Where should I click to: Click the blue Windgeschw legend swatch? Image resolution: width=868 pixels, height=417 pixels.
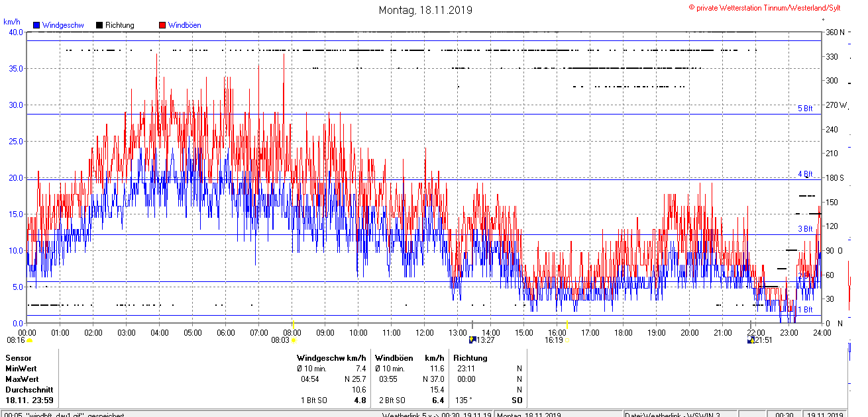click(36, 25)
